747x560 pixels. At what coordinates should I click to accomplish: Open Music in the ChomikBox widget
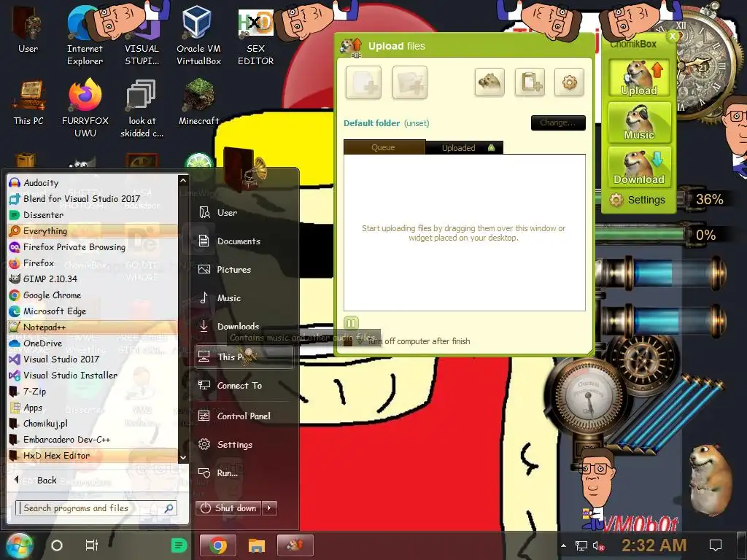tap(639, 122)
